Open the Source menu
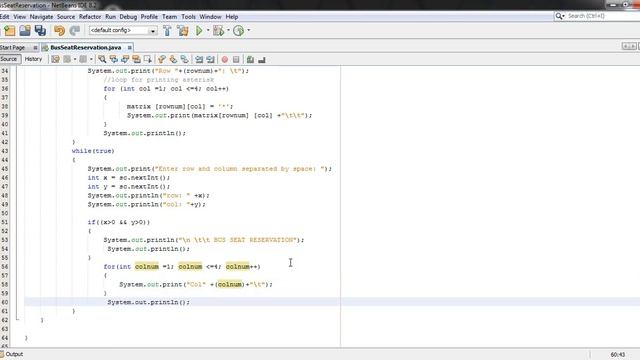Image resolution: width=640 pixels, height=360 pixels. tap(66, 17)
